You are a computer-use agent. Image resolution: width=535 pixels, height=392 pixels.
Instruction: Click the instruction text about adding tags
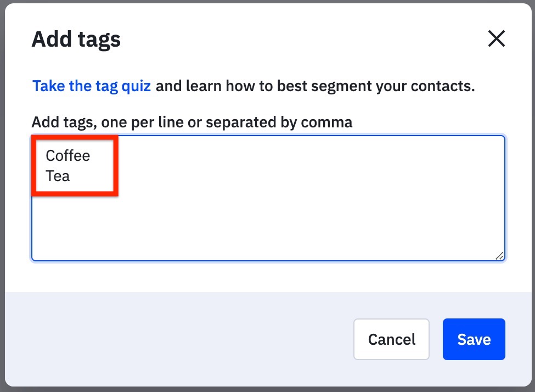tap(192, 122)
